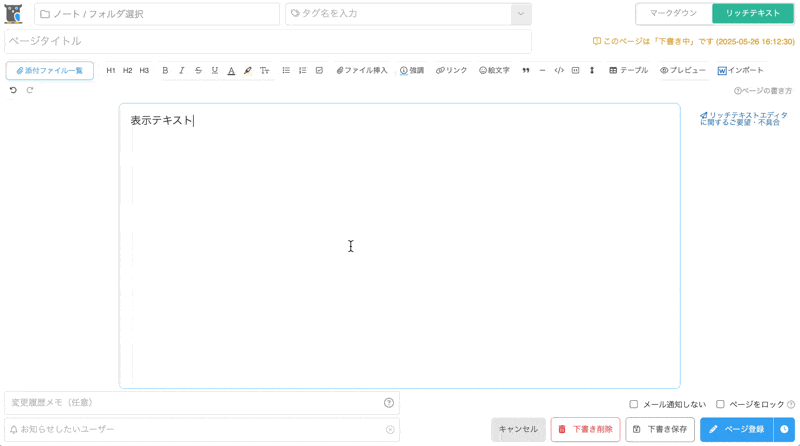This screenshot has width=800, height=446.
Task: Open the text highlight color picker
Action: click(248, 71)
